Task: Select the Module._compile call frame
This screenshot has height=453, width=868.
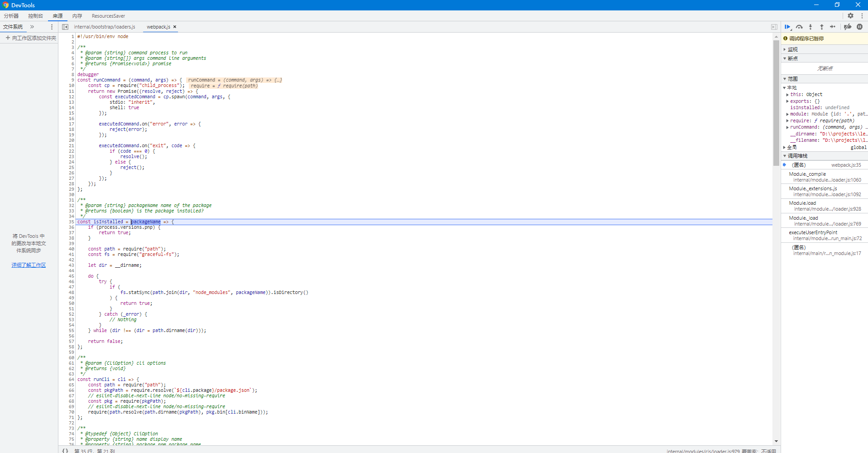Action: 824,177
